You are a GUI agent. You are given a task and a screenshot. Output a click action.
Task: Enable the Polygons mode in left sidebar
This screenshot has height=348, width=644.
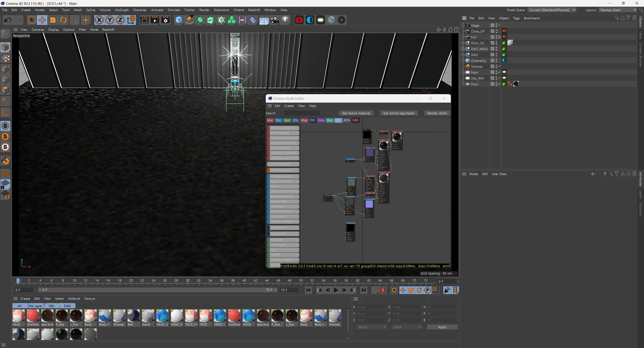click(x=5, y=90)
